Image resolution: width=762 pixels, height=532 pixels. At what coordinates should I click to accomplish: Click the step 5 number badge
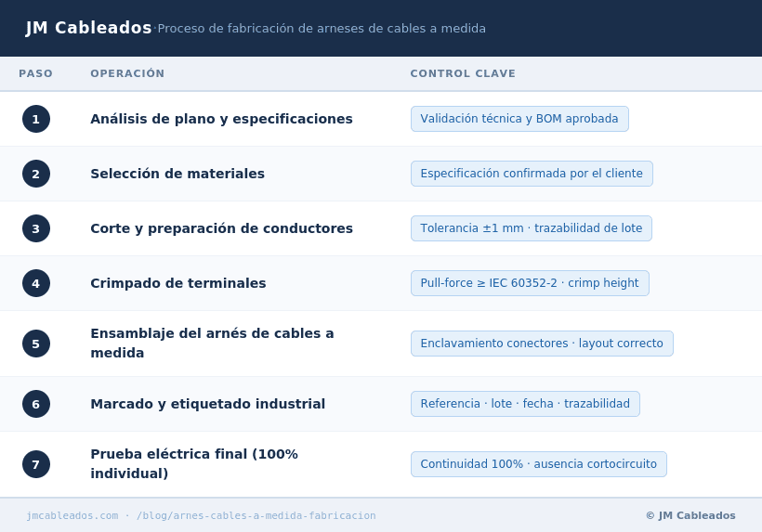coord(36,344)
